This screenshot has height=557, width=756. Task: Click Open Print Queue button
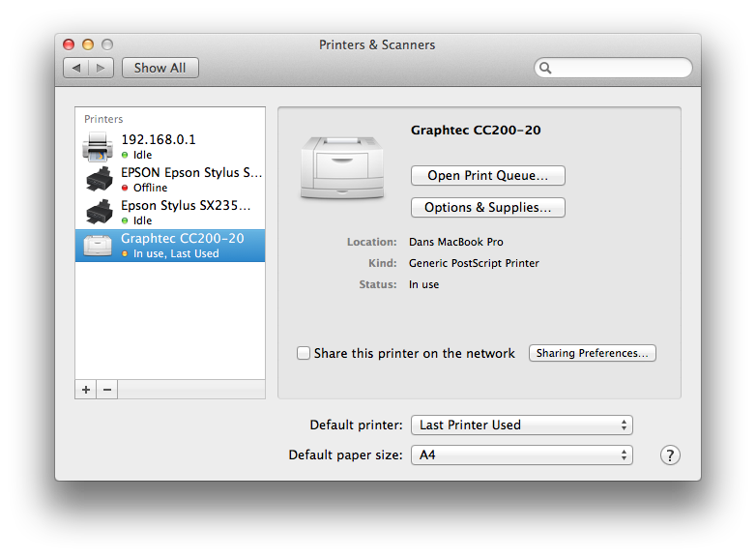pyautogui.click(x=488, y=176)
